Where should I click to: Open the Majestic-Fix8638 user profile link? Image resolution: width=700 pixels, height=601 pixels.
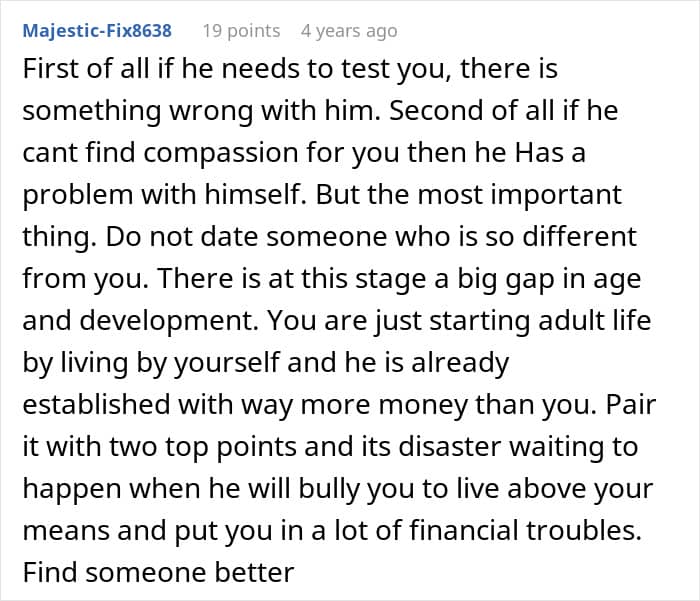tap(97, 31)
